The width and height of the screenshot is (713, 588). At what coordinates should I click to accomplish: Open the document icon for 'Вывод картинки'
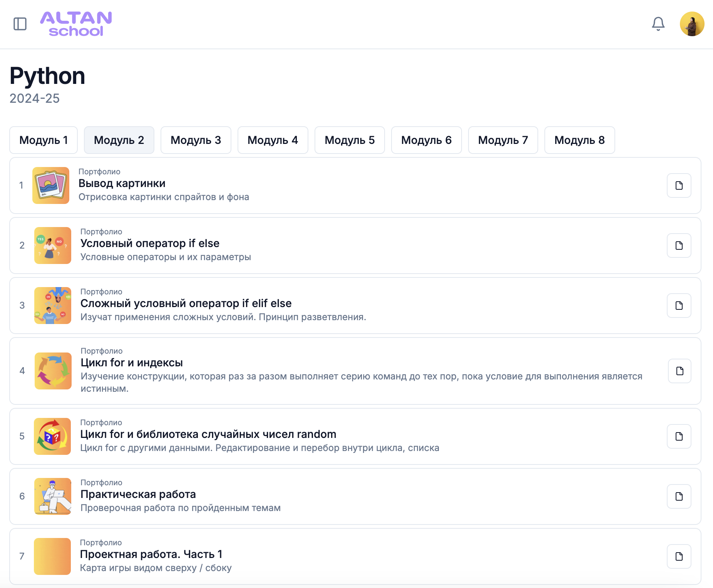679,185
